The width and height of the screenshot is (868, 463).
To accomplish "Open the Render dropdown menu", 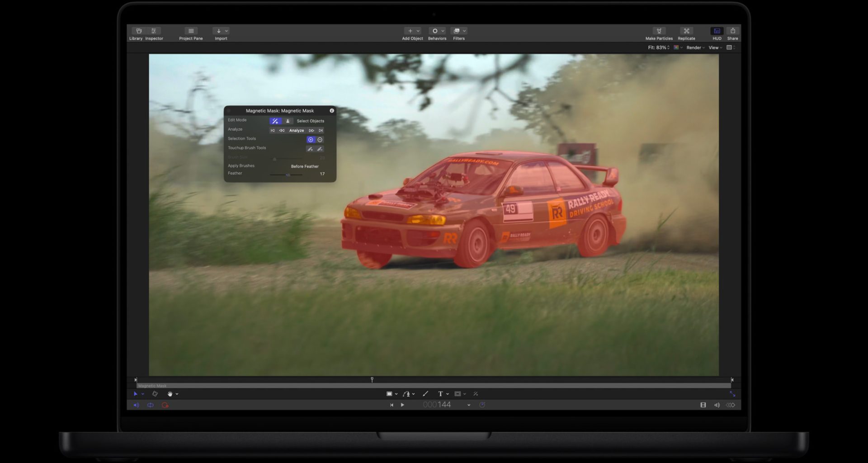I will point(695,47).
